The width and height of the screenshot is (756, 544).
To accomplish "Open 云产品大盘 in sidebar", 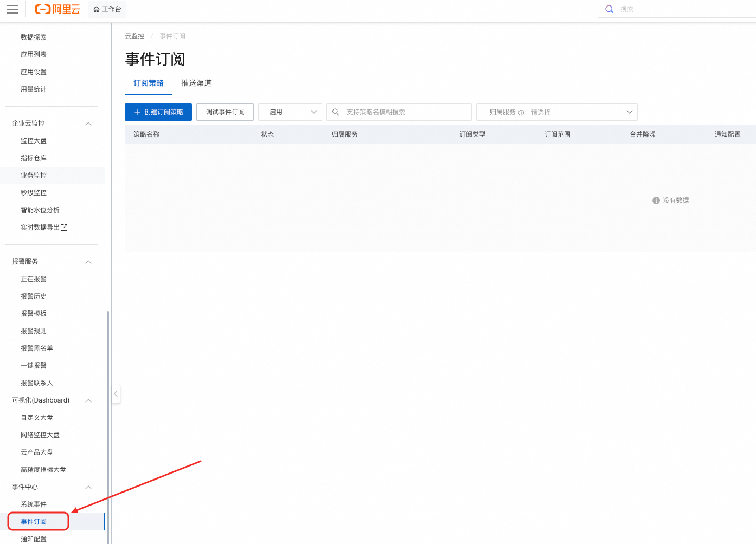I will pos(37,452).
